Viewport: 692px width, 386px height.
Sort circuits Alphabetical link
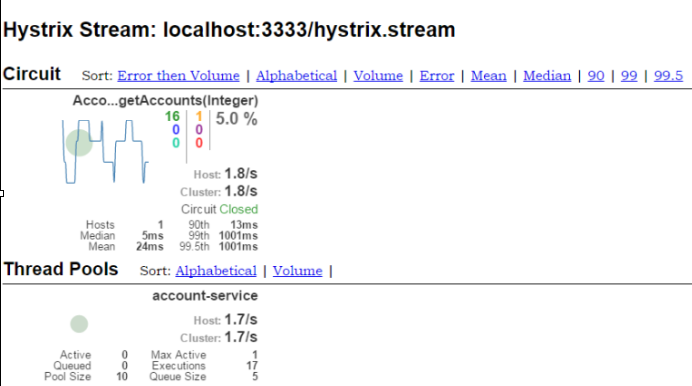[x=297, y=75]
